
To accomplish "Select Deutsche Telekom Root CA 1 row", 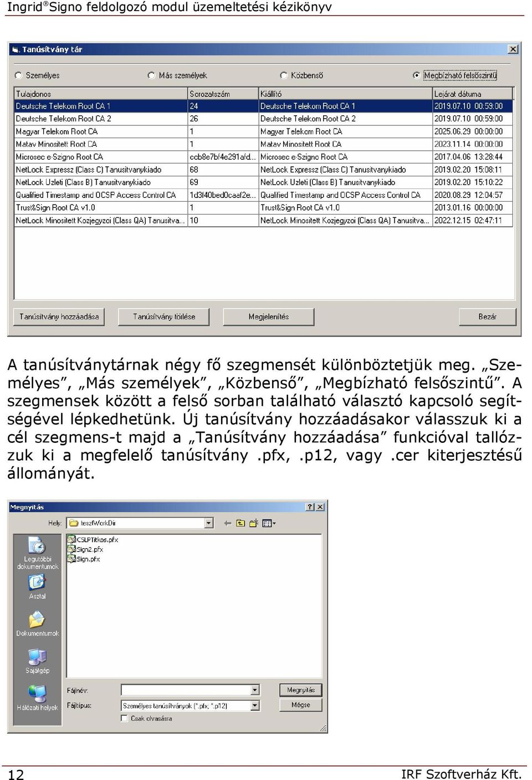I will (x=264, y=106).
